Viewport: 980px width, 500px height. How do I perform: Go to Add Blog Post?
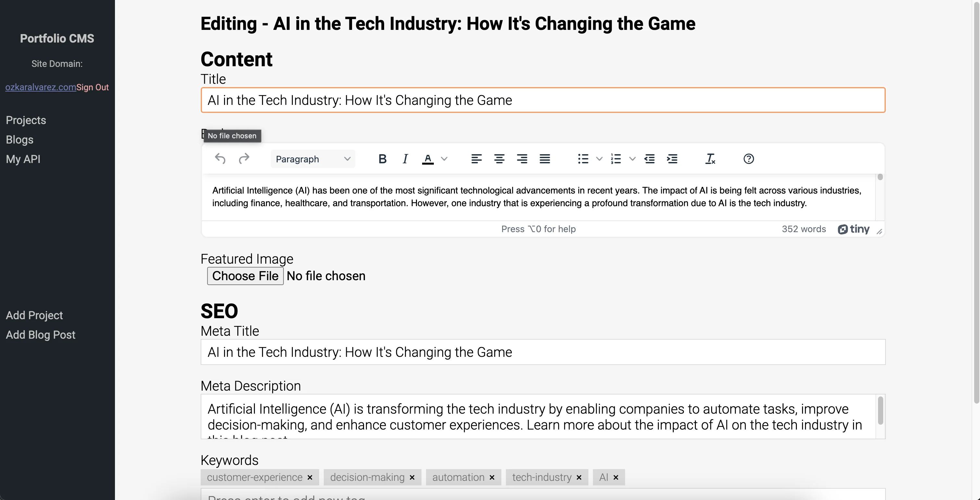(41, 334)
